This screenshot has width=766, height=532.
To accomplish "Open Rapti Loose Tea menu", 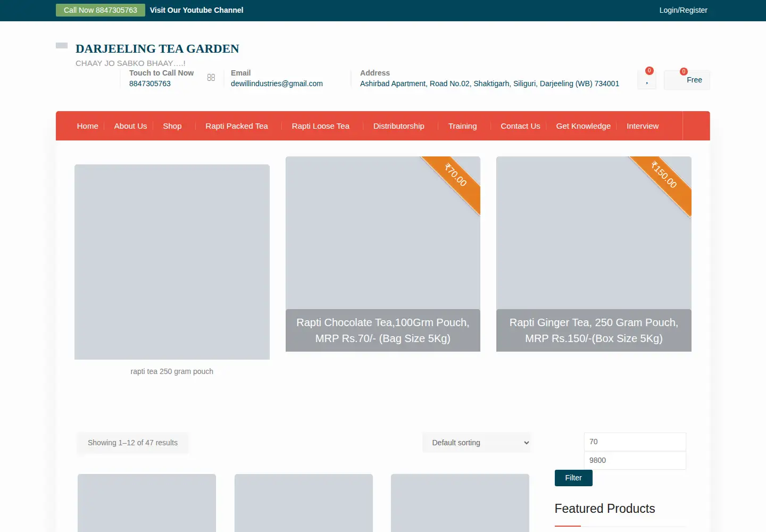I will coord(321,126).
